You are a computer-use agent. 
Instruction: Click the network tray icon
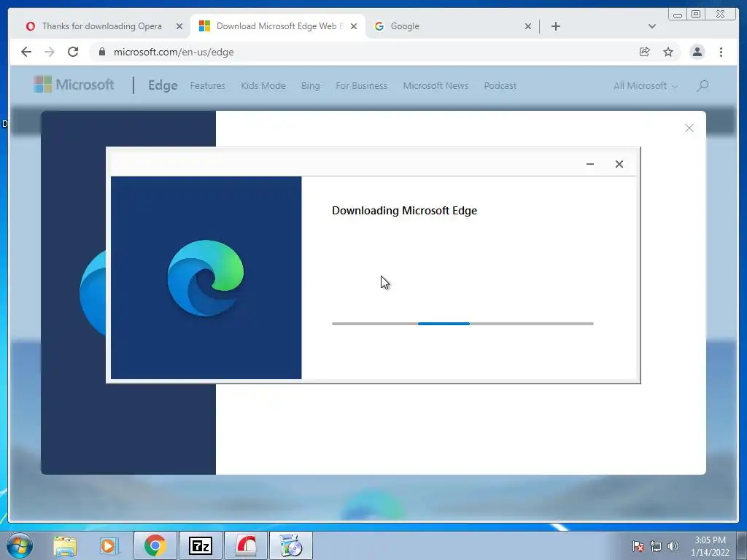click(656, 546)
